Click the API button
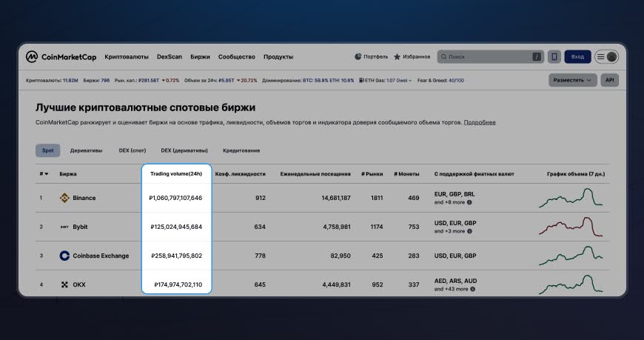Screen dimensions: 644x340 click(609, 80)
